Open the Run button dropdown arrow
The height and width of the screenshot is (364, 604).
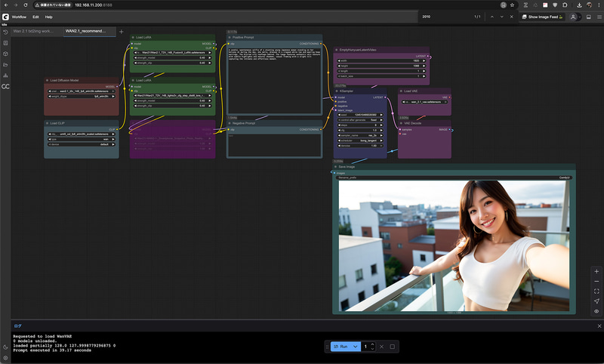pyautogui.click(x=356, y=347)
